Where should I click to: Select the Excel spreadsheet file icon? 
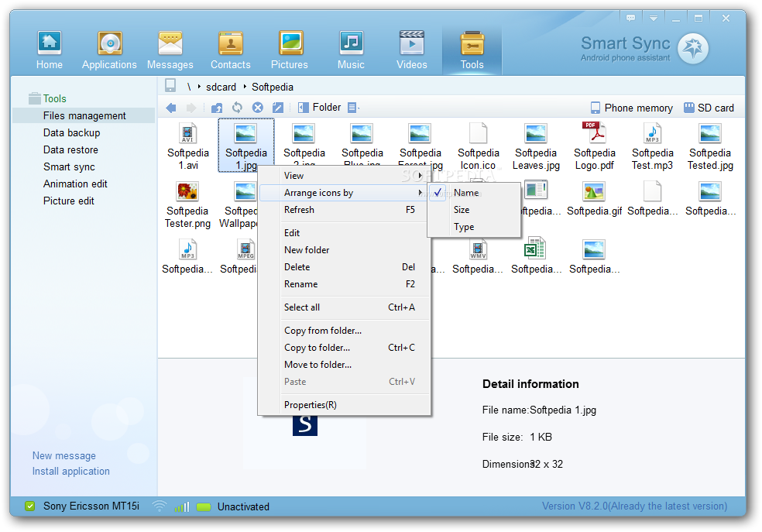tap(535, 249)
